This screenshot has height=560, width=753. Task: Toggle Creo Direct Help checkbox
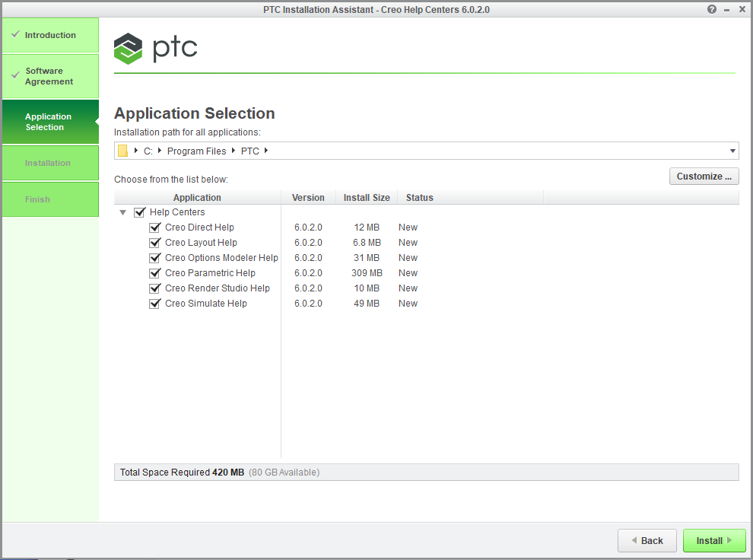(x=155, y=228)
